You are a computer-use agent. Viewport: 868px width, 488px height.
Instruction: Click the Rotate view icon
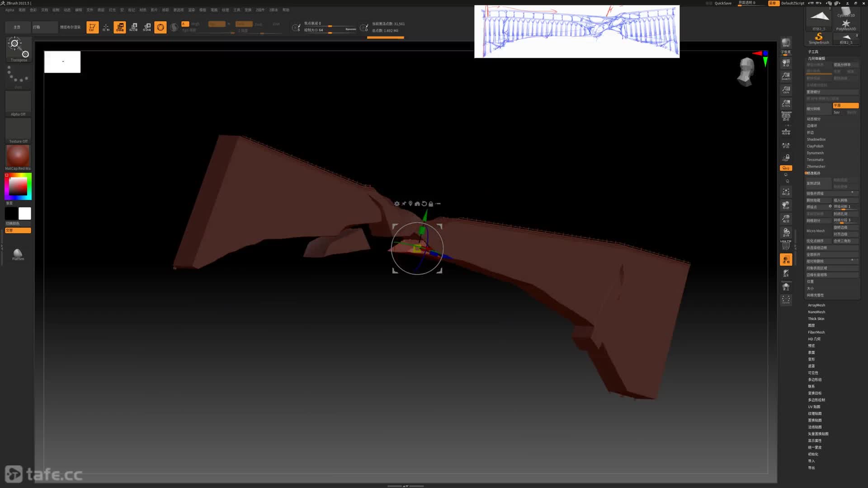pyautogui.click(x=786, y=233)
